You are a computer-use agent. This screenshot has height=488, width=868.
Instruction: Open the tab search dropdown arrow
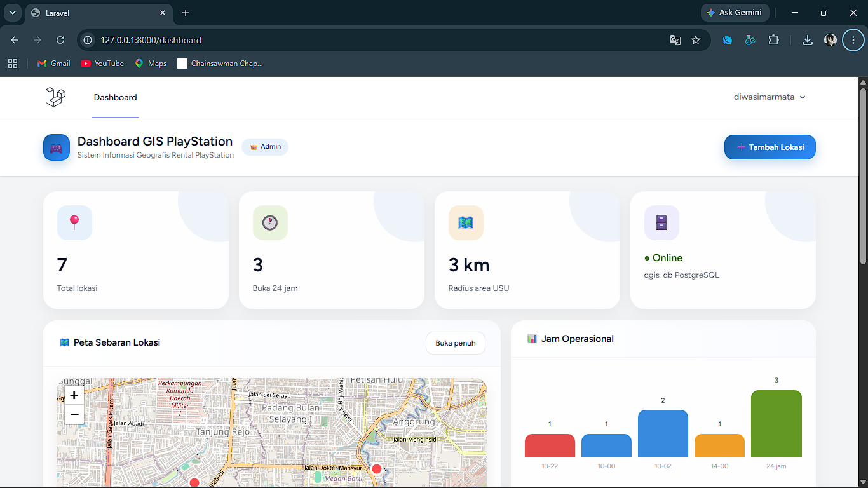pyautogui.click(x=12, y=13)
